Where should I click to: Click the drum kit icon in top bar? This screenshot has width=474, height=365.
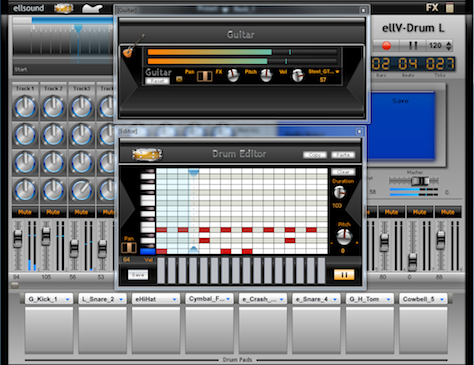tap(64, 8)
